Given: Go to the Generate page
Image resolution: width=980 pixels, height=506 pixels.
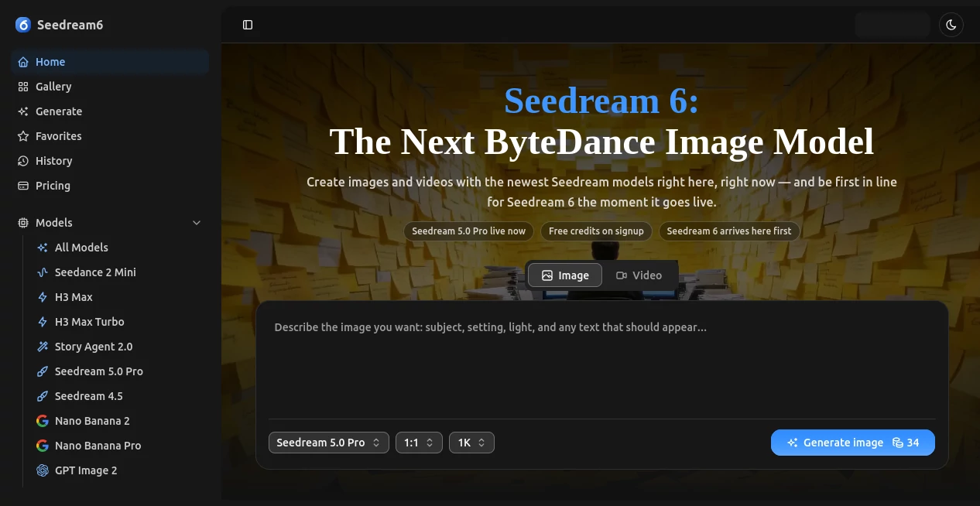Looking at the screenshot, I should pos(110,111).
